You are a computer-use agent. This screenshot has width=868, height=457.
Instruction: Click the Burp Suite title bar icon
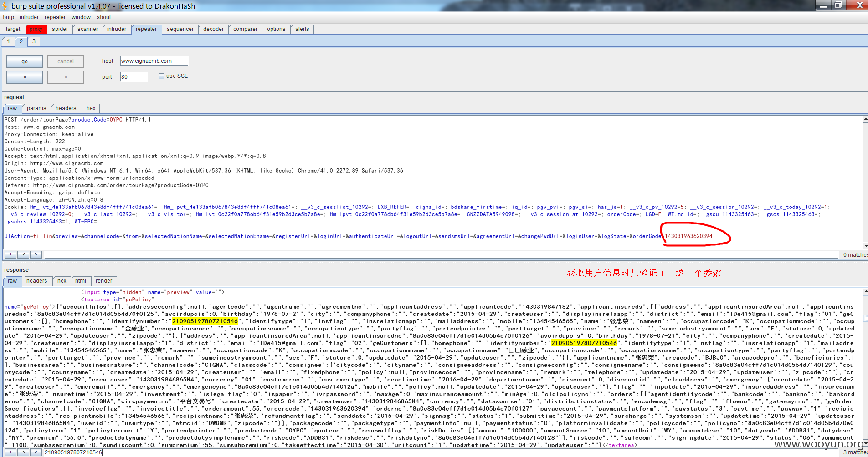[x=5, y=6]
